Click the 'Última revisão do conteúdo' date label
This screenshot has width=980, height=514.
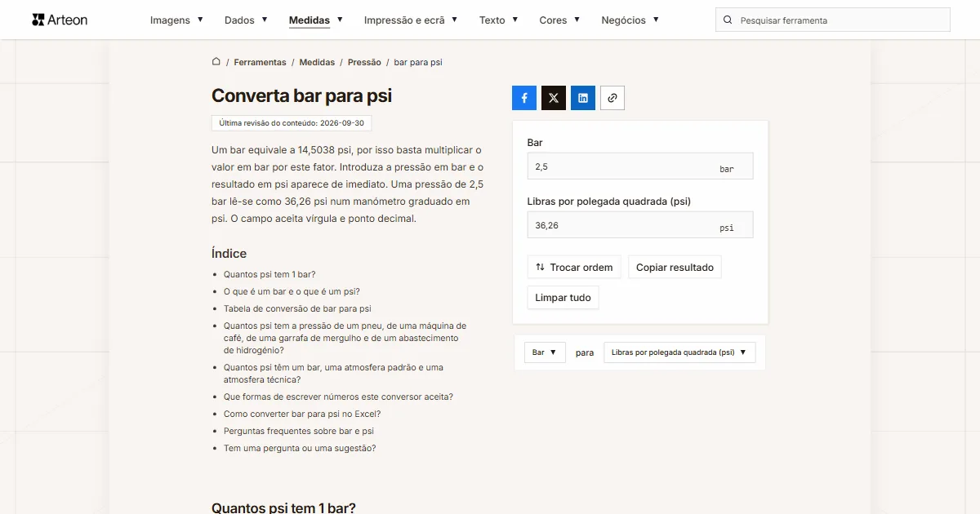coord(292,123)
